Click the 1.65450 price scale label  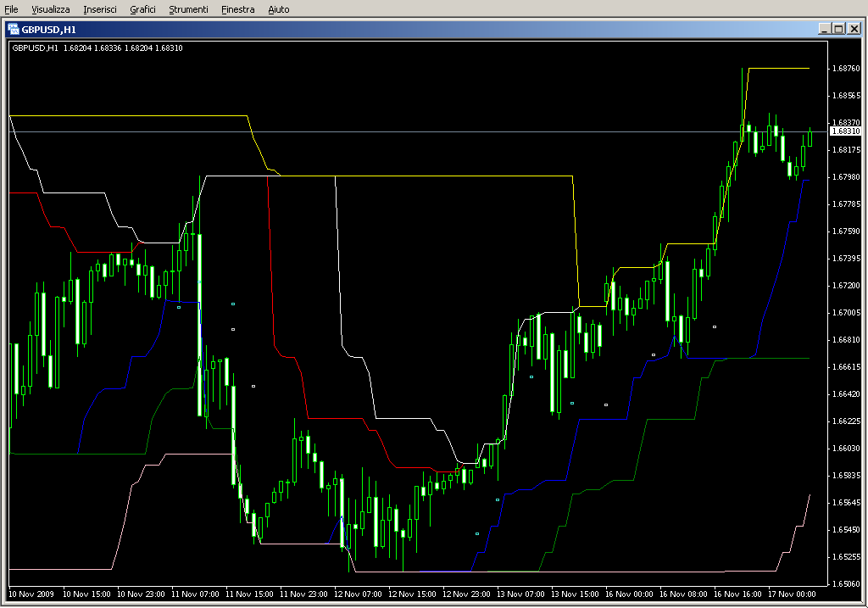(x=847, y=529)
